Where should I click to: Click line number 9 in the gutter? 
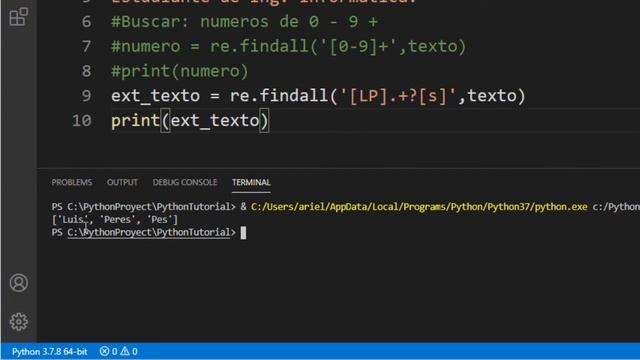tap(86, 96)
